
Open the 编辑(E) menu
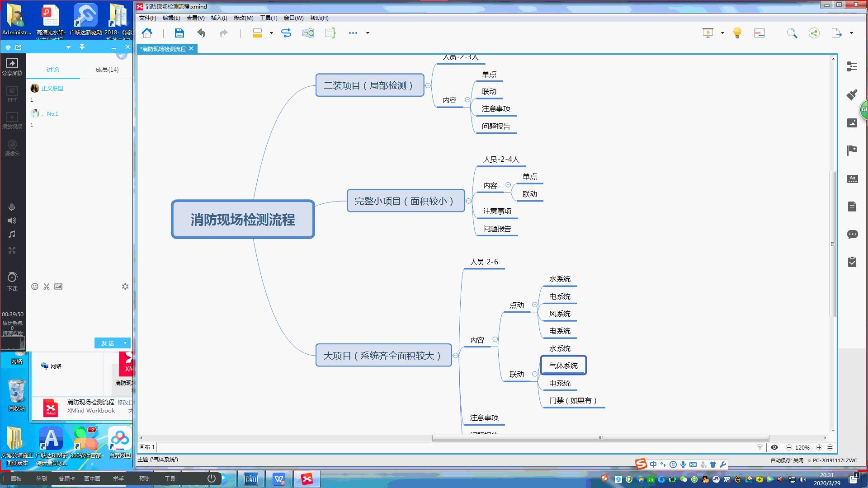[171, 18]
